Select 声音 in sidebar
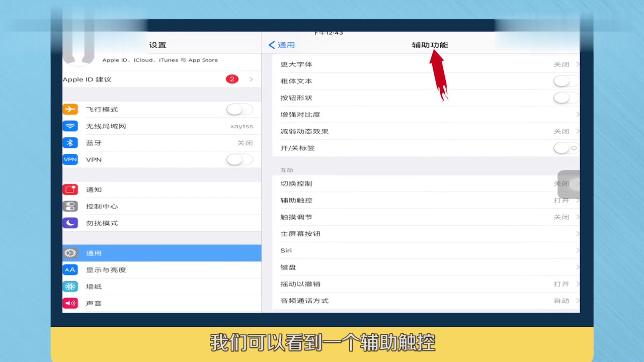The image size is (644, 362). click(x=162, y=303)
